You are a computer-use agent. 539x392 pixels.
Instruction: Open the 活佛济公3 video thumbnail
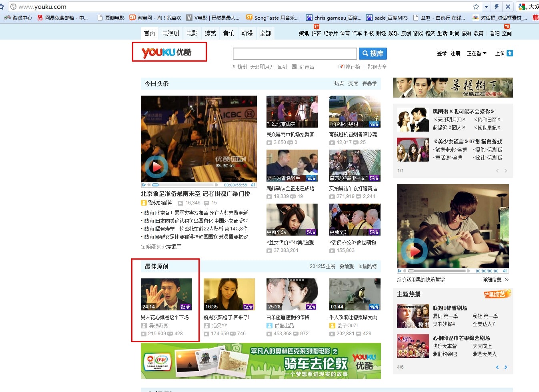click(x=355, y=220)
